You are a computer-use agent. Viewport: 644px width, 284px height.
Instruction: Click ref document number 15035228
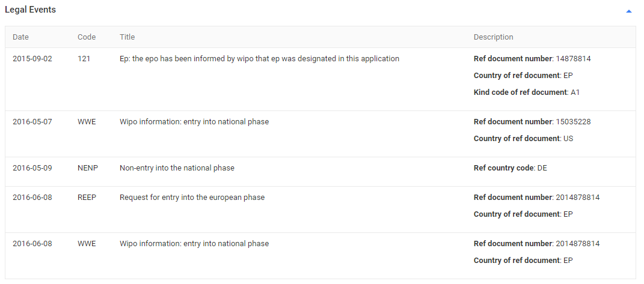coord(532,122)
